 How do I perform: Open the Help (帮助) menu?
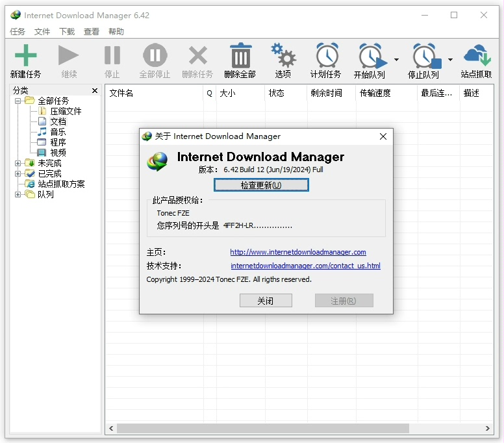pos(116,31)
